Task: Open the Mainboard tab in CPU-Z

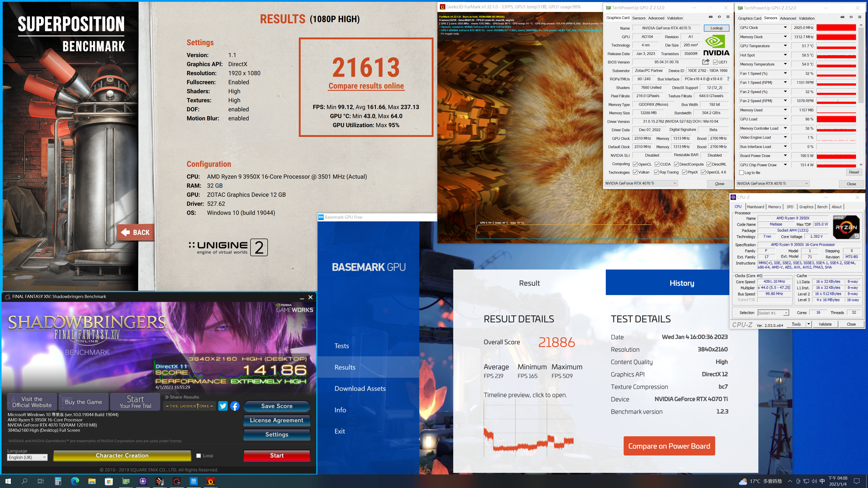Action: click(755, 207)
